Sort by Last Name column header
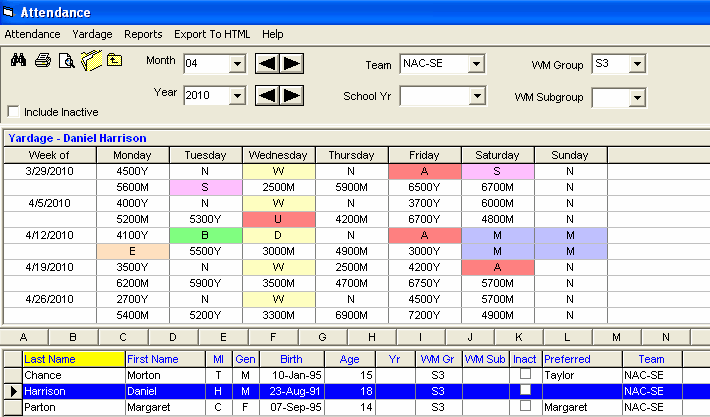Screen dimensions: 710x417 [x=71, y=358]
